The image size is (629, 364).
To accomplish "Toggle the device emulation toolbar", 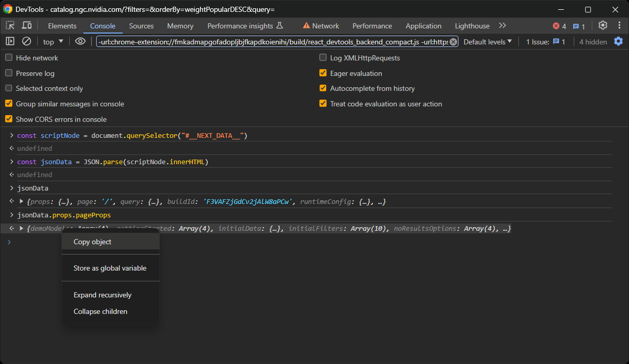I will coord(26,25).
